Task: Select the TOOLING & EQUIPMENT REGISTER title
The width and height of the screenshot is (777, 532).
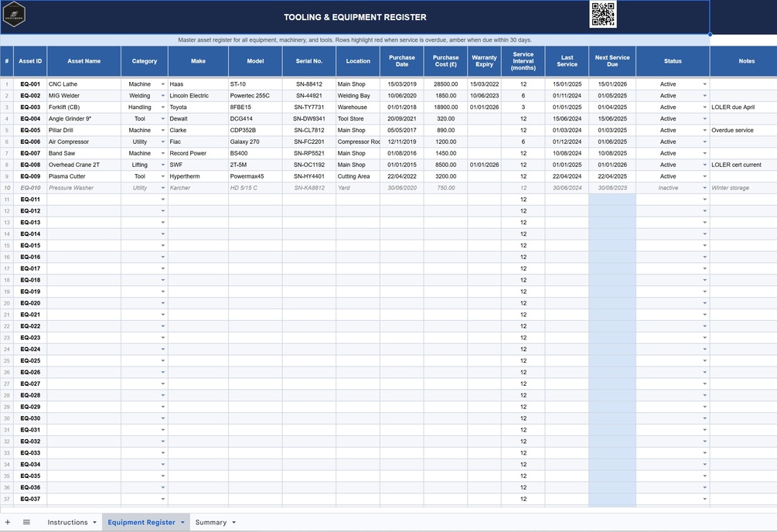Action: [355, 17]
